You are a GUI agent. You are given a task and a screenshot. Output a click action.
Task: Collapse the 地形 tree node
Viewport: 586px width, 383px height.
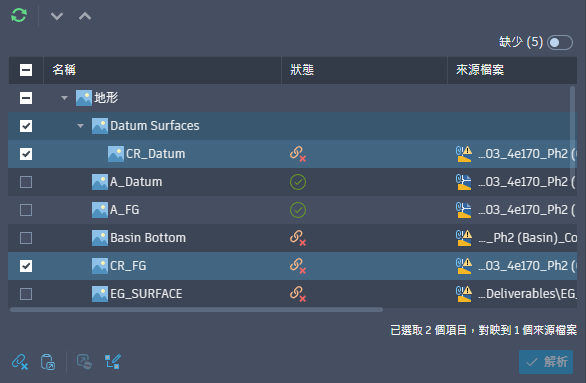pos(64,98)
